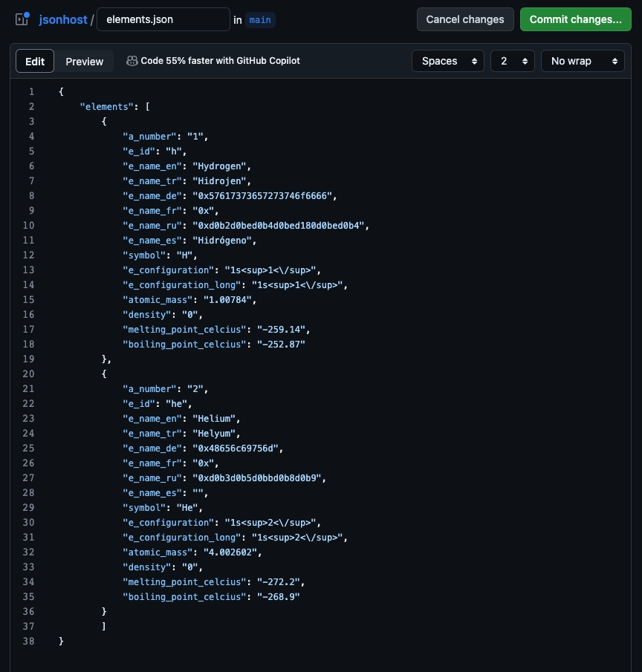Open Code 55% faster with Copilot link
Image resolution: width=642 pixels, height=672 pixels.
pos(220,61)
